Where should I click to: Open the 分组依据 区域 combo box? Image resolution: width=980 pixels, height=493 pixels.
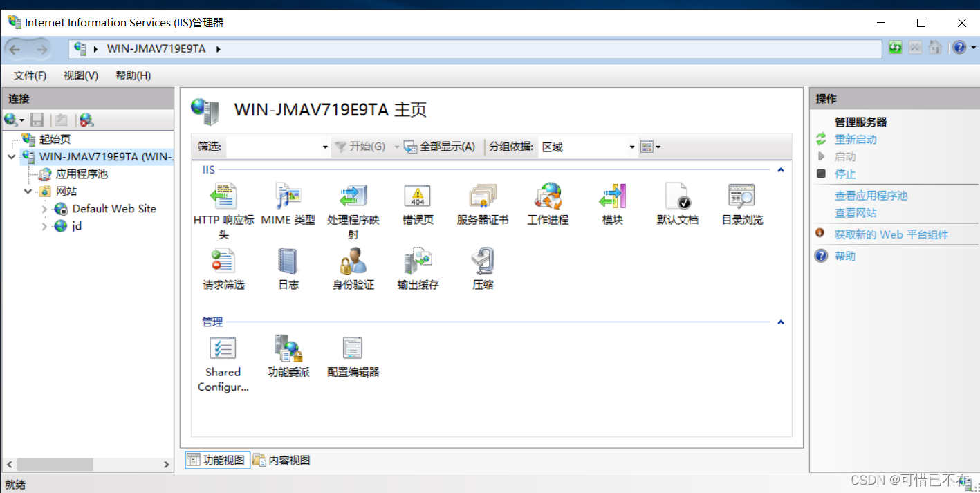click(x=588, y=147)
